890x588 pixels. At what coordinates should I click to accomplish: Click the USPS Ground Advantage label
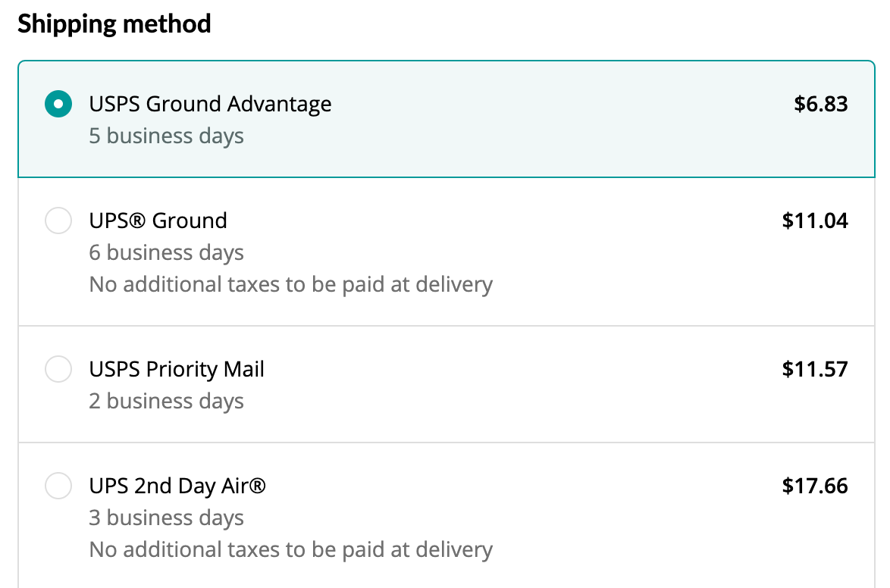coord(210,104)
